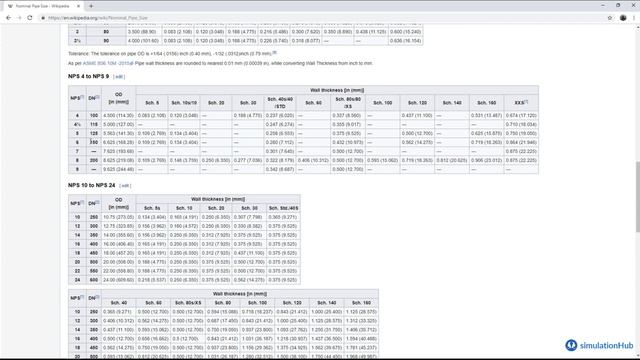Open Chrome's three-dot menu
The image size is (640, 360).
coord(634,18)
